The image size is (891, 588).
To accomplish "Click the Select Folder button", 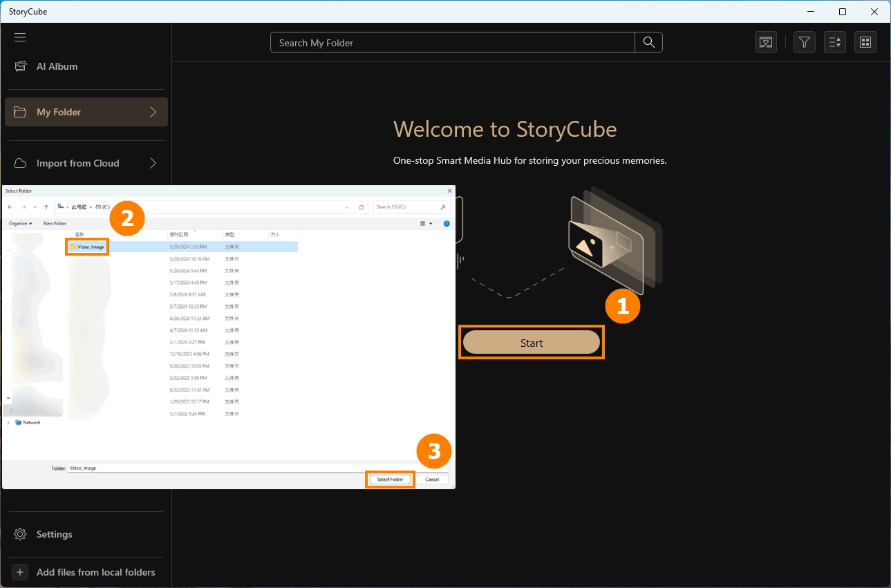I will pyautogui.click(x=390, y=480).
